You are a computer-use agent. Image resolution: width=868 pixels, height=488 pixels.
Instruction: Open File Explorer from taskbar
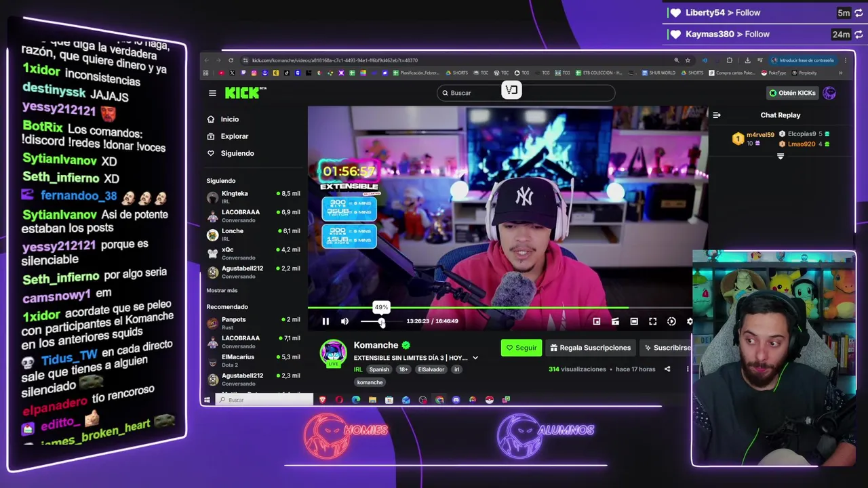[372, 400]
